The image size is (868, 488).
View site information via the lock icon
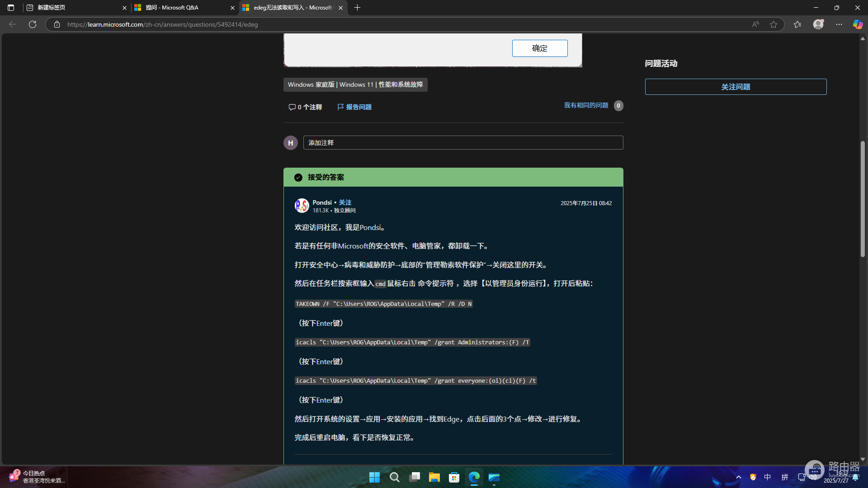(57, 24)
